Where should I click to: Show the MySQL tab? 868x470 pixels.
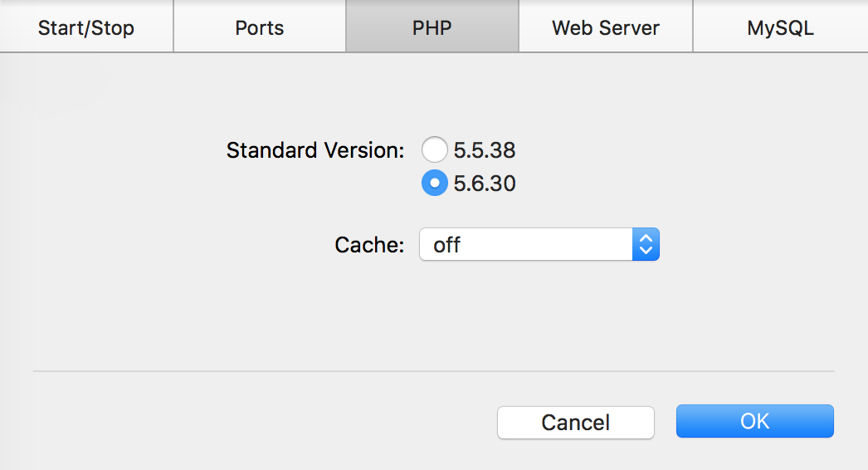click(x=780, y=27)
